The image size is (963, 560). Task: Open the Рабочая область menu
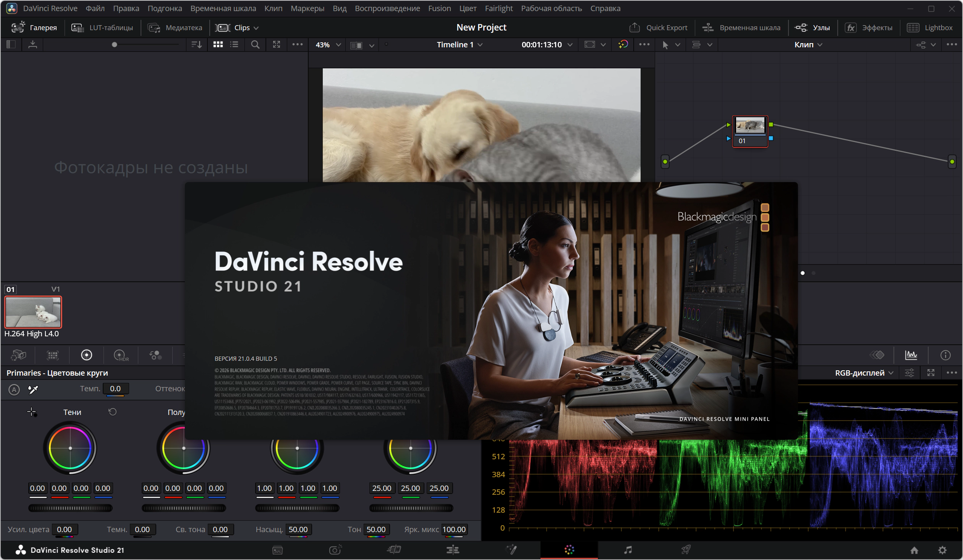pos(552,8)
